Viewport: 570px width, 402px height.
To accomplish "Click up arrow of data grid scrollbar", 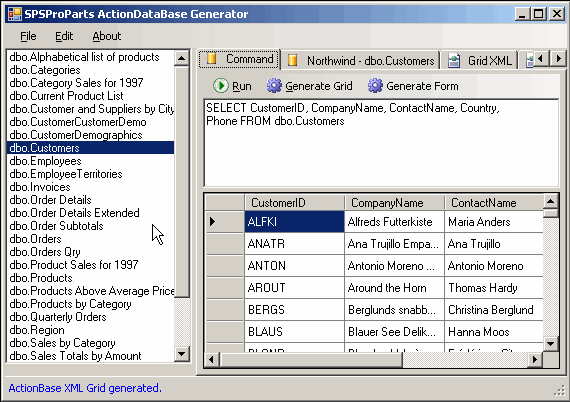I will [551, 201].
